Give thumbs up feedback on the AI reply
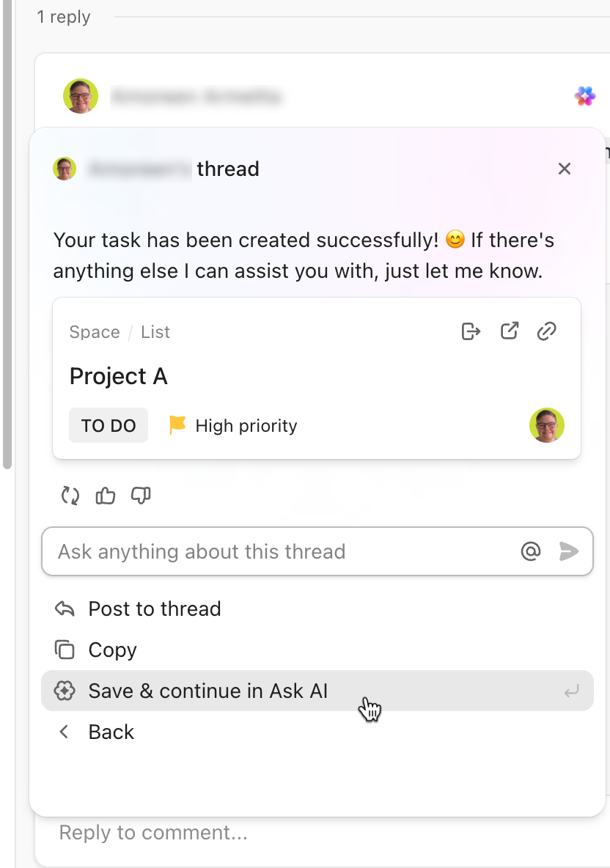This screenshot has height=868, width=610. 105,496
